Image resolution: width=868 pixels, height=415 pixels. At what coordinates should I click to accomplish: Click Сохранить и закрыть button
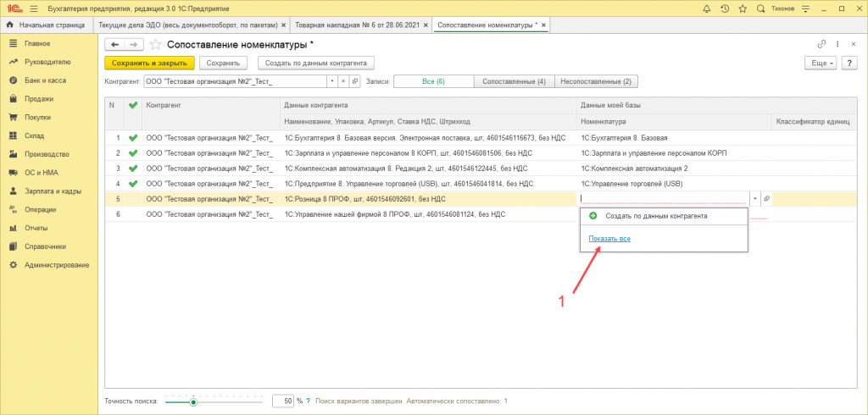click(149, 63)
